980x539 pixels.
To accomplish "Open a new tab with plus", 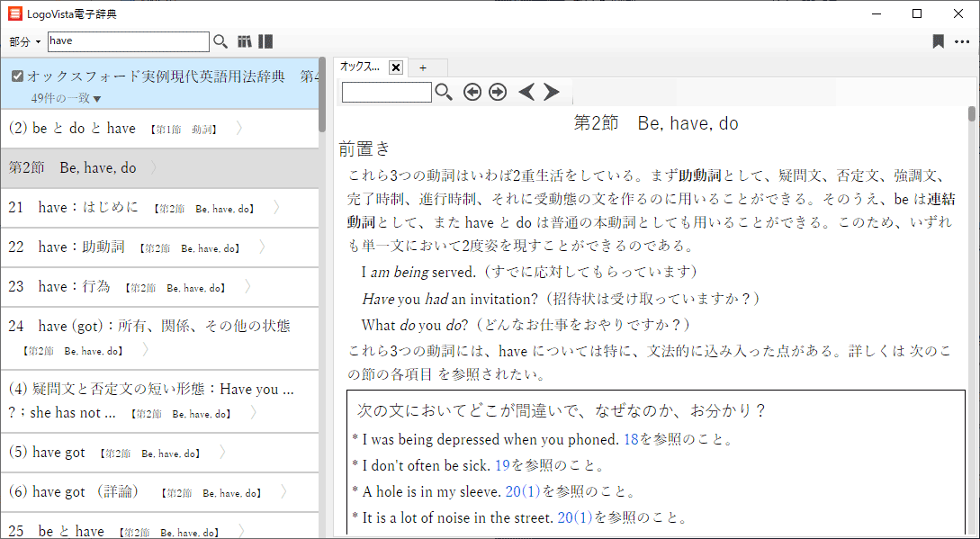I will tap(422, 67).
